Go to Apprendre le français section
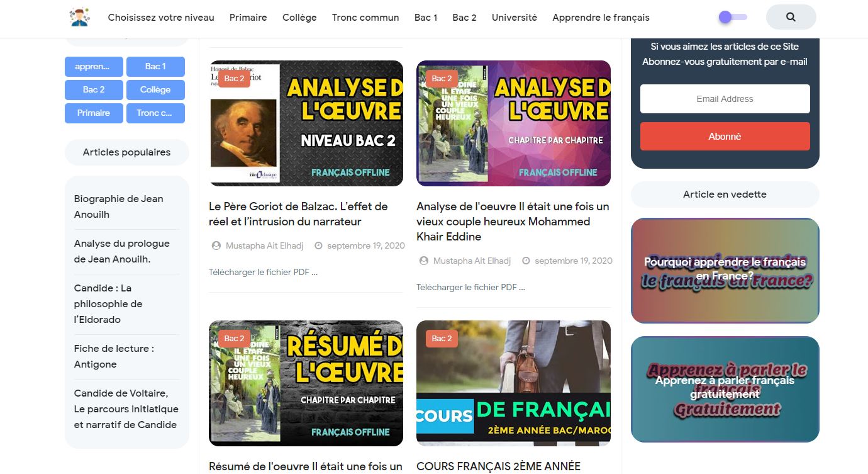Image resolution: width=868 pixels, height=474 pixels. coord(601,18)
